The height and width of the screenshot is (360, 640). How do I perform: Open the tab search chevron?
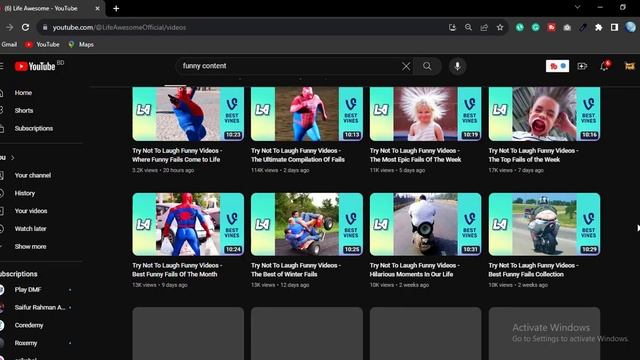click(x=577, y=7)
